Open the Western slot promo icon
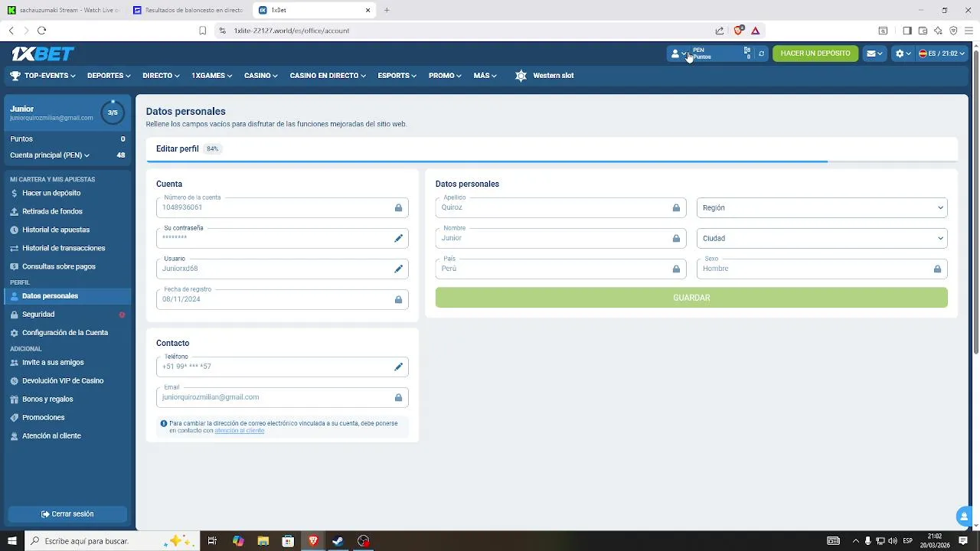Viewport: 980px width, 551px height. (521, 76)
